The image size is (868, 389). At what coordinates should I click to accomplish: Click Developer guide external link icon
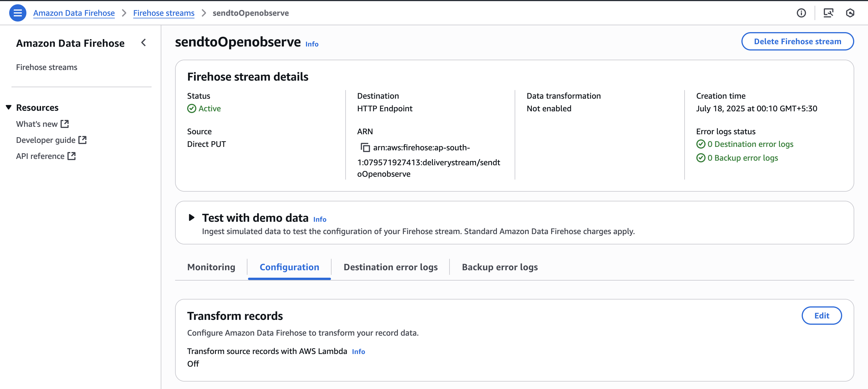pos(83,140)
